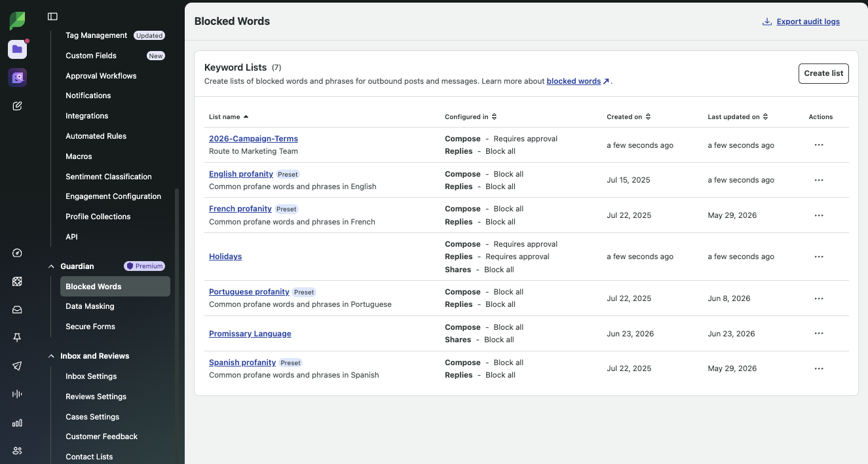The image size is (868, 464).
Task: Open the people icon in left rail
Action: tap(17, 451)
